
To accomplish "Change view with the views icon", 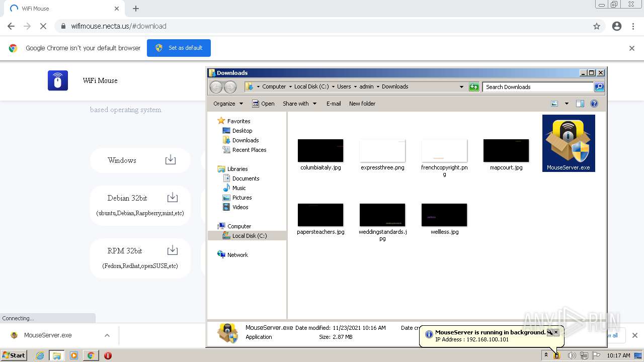I will click(x=554, y=104).
